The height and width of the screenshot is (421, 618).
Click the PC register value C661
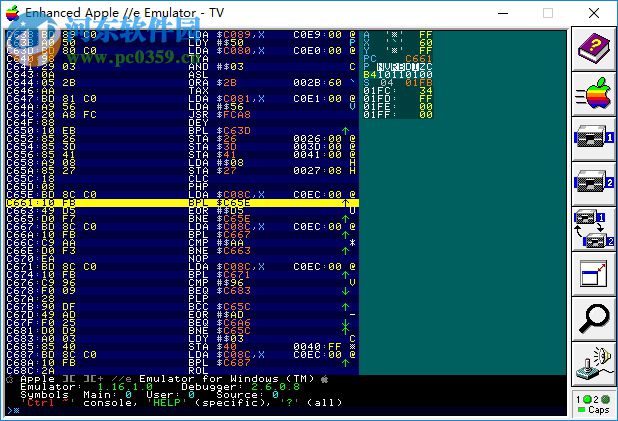coord(419,59)
